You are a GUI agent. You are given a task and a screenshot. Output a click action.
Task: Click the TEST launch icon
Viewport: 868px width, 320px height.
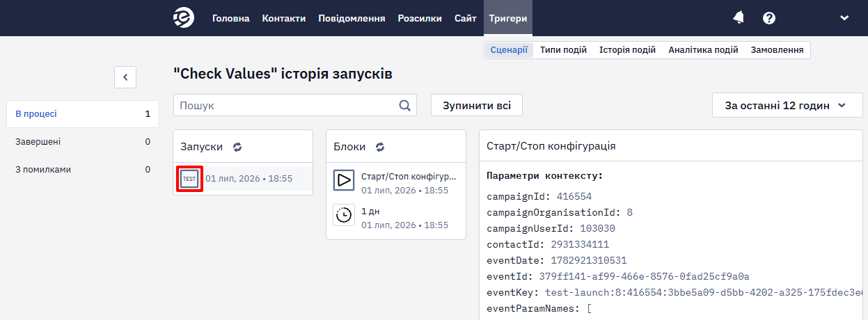point(189,179)
